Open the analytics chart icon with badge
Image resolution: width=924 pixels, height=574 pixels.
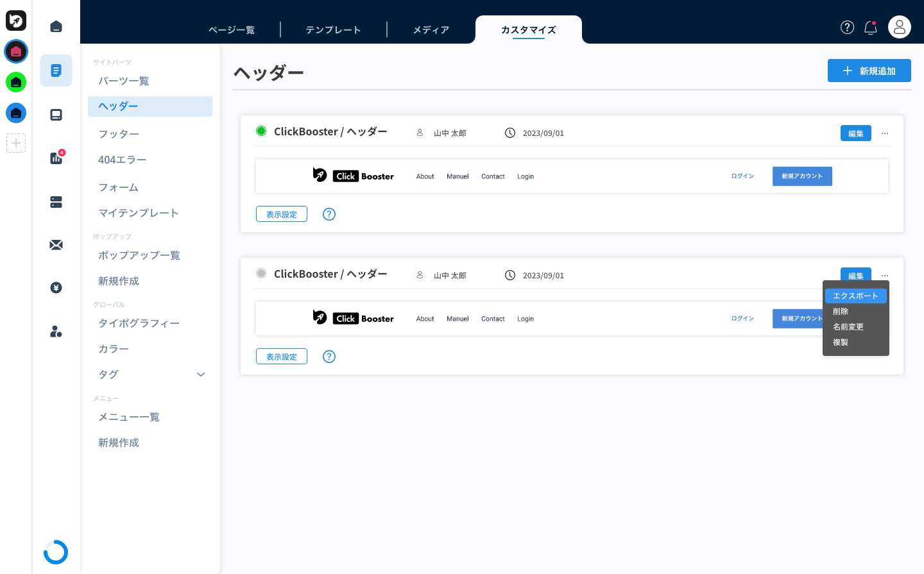pyautogui.click(x=56, y=158)
